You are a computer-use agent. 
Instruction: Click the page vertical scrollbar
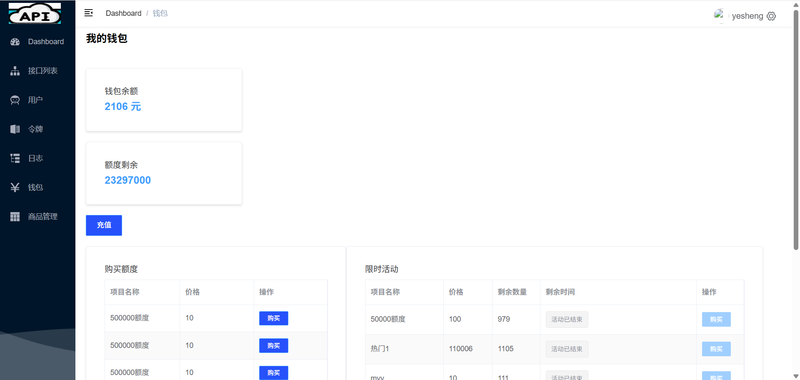(796, 130)
